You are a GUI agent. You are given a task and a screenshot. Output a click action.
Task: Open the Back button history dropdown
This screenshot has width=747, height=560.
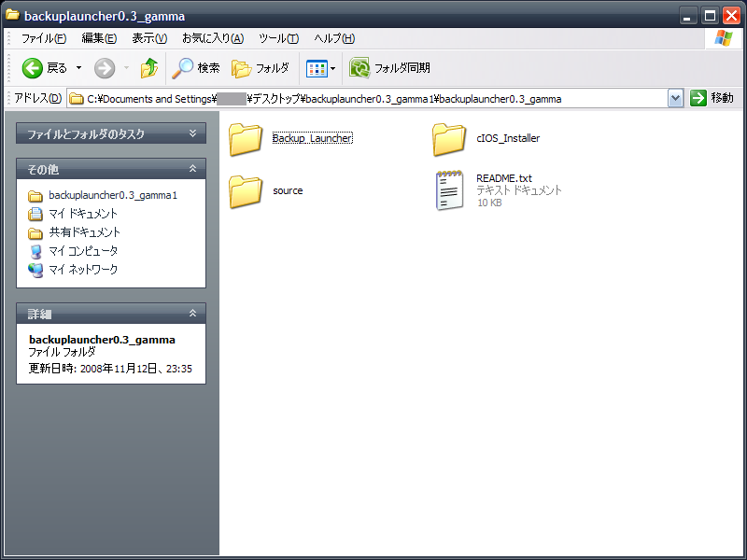pos(79,68)
